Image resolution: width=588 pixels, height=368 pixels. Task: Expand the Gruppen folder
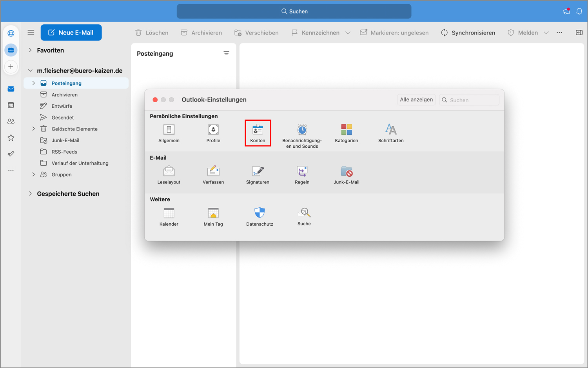(x=33, y=174)
